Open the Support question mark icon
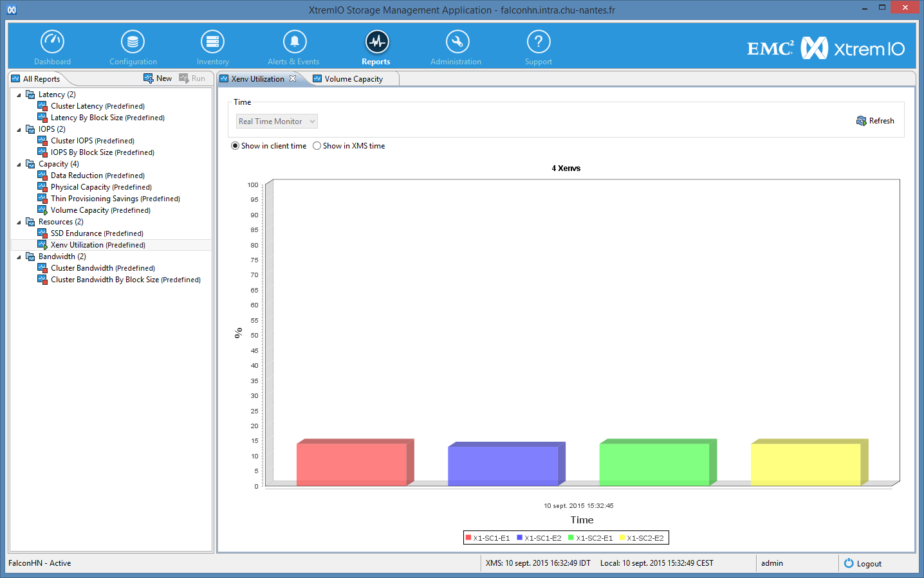The width and height of the screenshot is (924, 578). pyautogui.click(x=538, y=42)
